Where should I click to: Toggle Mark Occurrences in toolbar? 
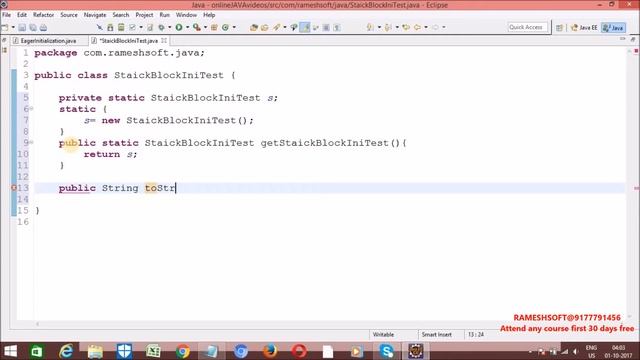coord(304,27)
